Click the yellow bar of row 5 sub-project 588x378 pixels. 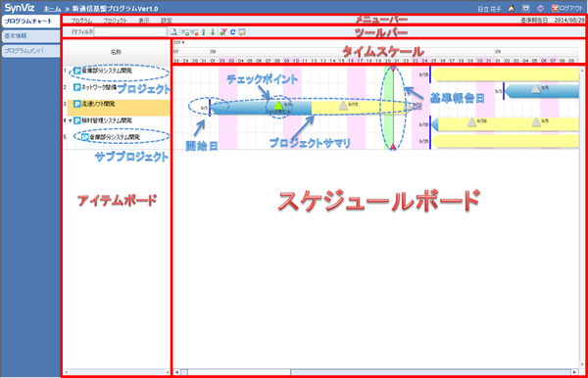tap(505, 141)
